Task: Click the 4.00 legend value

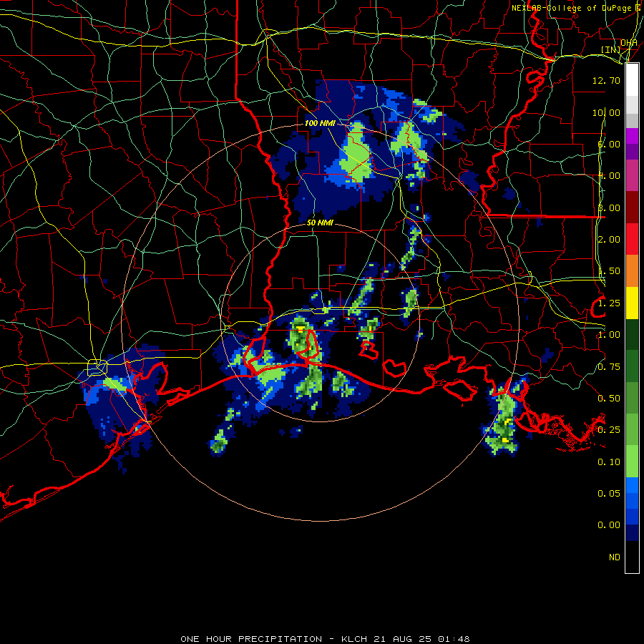Action: point(609,176)
